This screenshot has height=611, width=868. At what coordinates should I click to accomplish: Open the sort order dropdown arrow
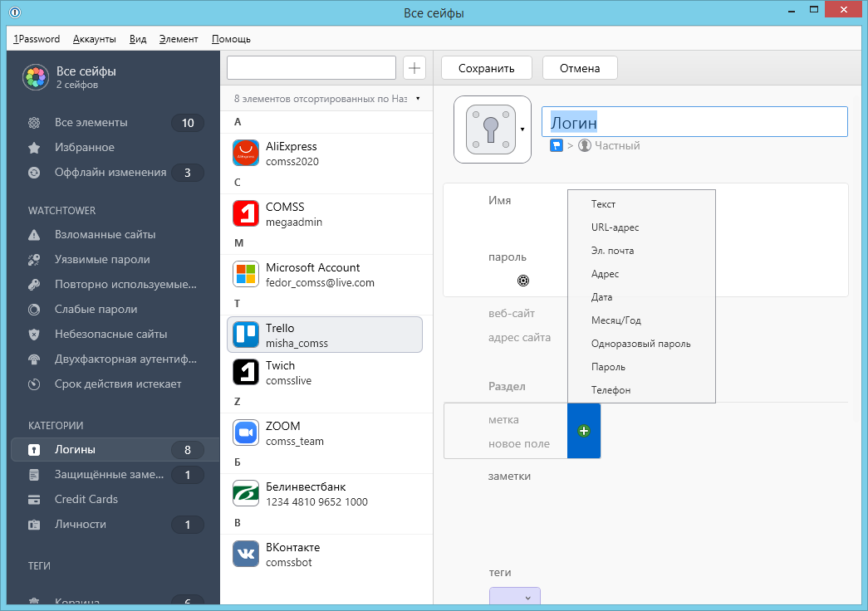(418, 99)
